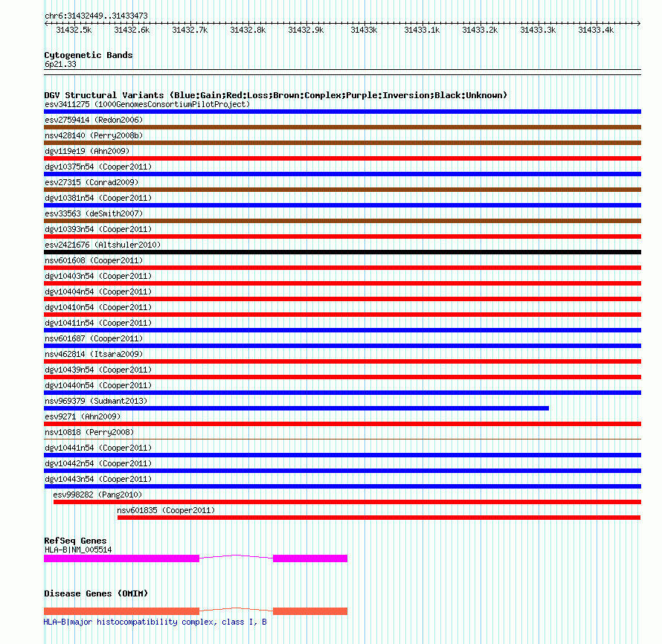Click the nsv428140 (Perry2008b) label
Image resolution: width=662 pixels, height=644 pixels.
(x=94, y=135)
